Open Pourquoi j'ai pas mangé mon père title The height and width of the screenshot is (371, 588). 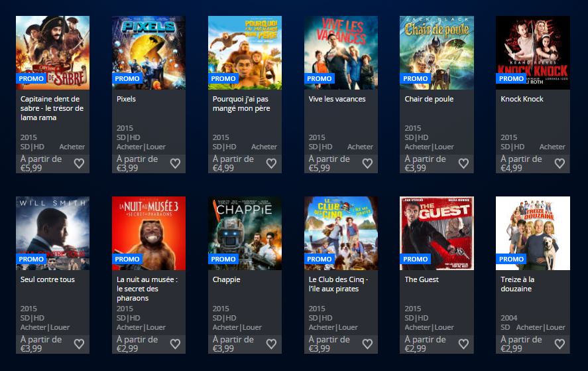click(x=241, y=104)
